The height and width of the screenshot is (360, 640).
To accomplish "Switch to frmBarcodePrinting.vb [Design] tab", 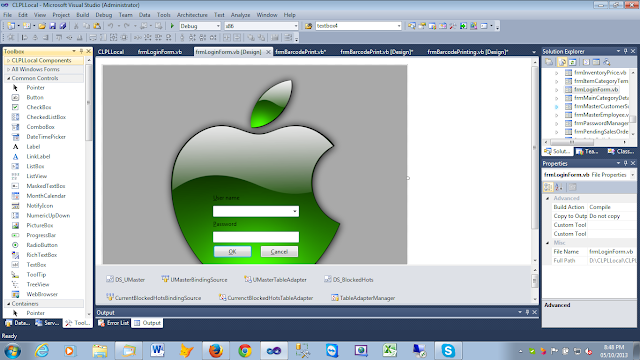I will point(467,52).
